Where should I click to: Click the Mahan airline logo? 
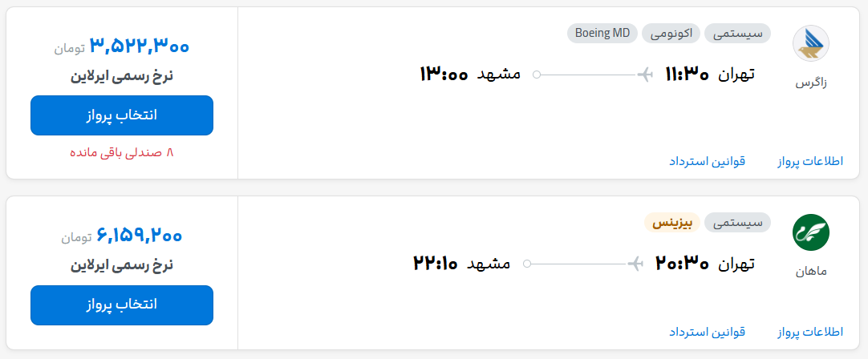tap(811, 232)
